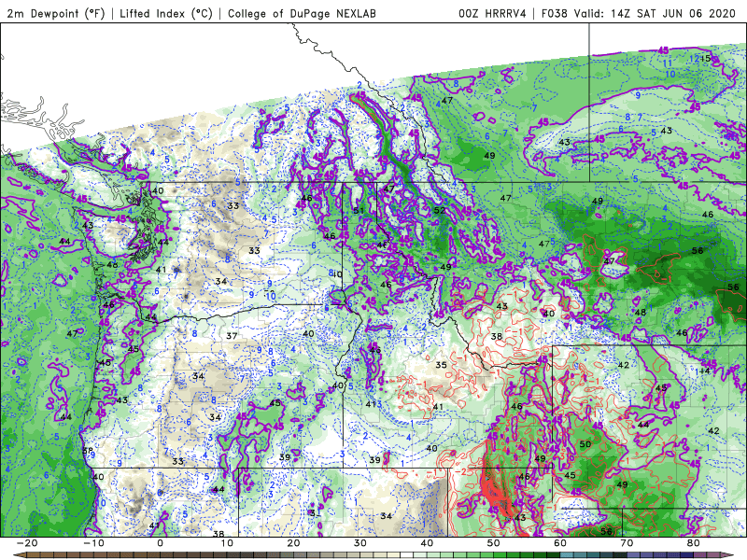Click the 60 label on the color scale
This screenshot has width=747, height=560.
560,543
